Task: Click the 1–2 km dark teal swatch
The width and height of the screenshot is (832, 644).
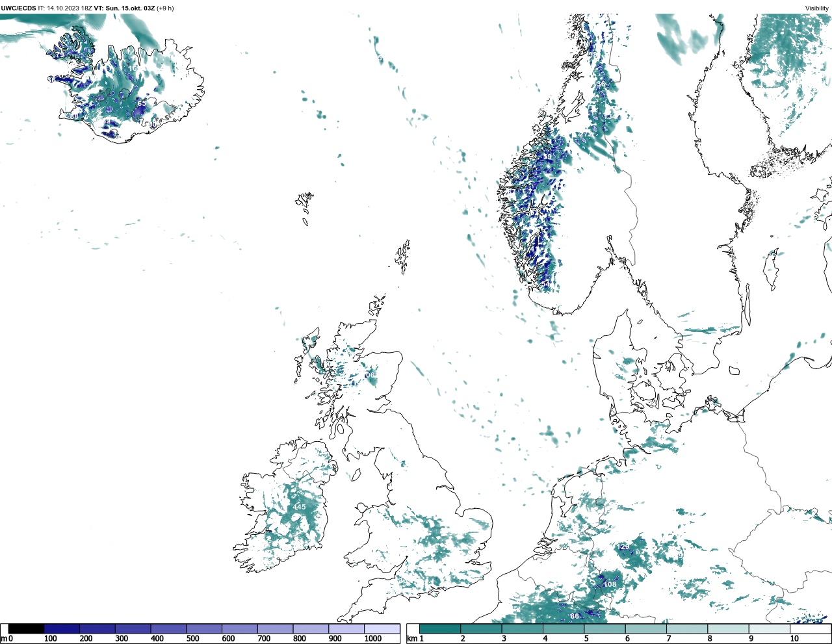Action: 440,628
